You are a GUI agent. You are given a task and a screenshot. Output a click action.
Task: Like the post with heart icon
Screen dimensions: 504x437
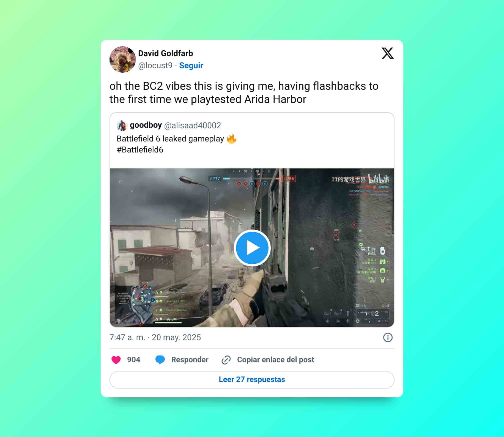(116, 360)
